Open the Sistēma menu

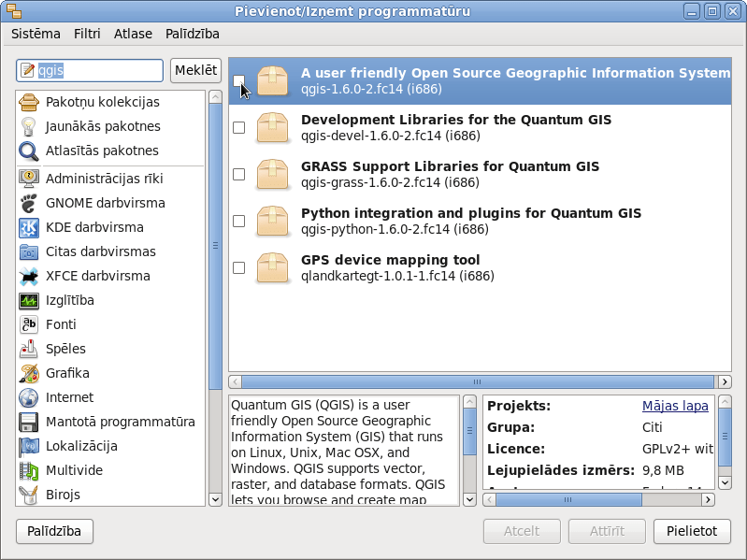click(x=36, y=34)
